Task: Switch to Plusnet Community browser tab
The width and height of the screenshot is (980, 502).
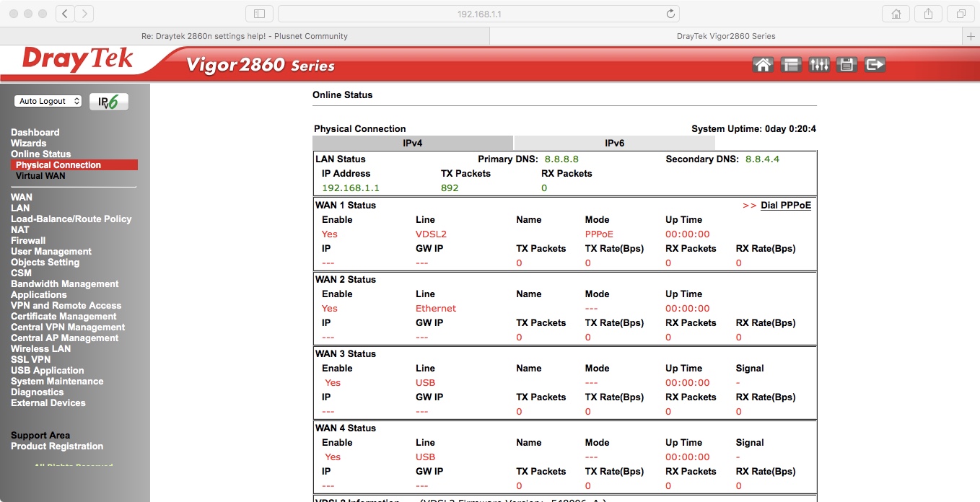Action: coord(245,36)
